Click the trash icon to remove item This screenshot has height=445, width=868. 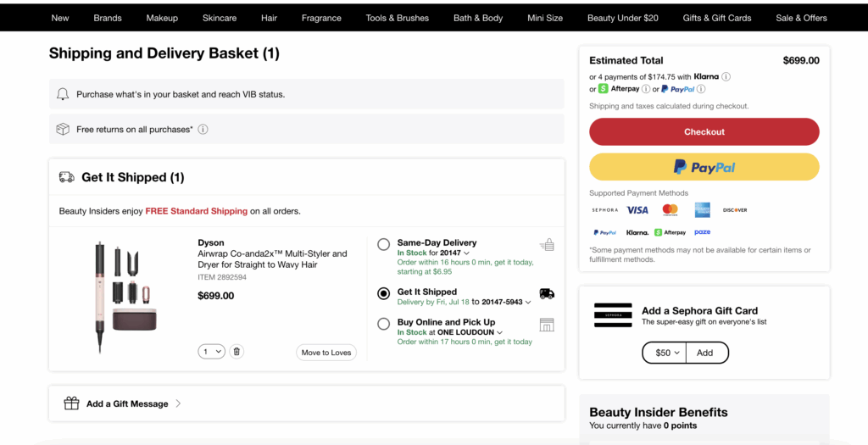[x=236, y=352]
